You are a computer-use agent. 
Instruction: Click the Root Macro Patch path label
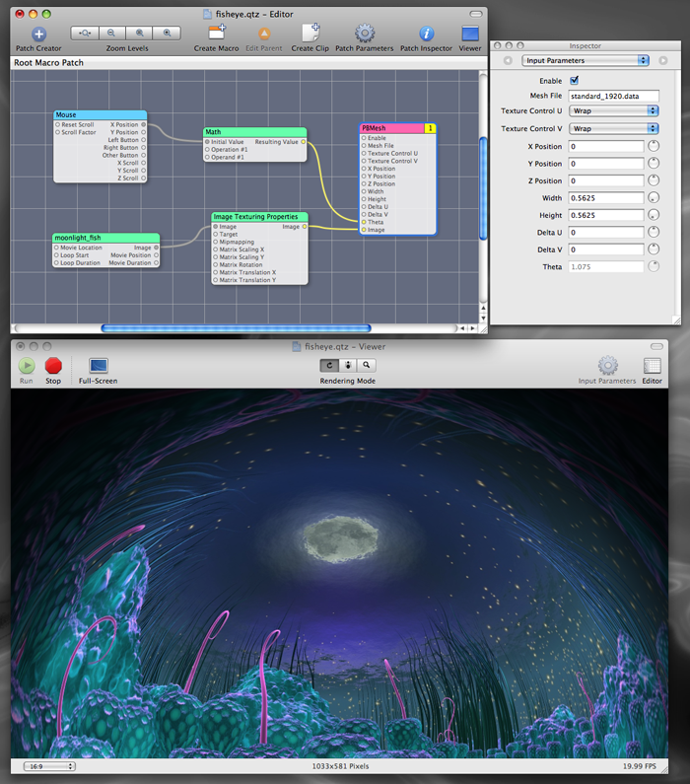tap(47, 62)
